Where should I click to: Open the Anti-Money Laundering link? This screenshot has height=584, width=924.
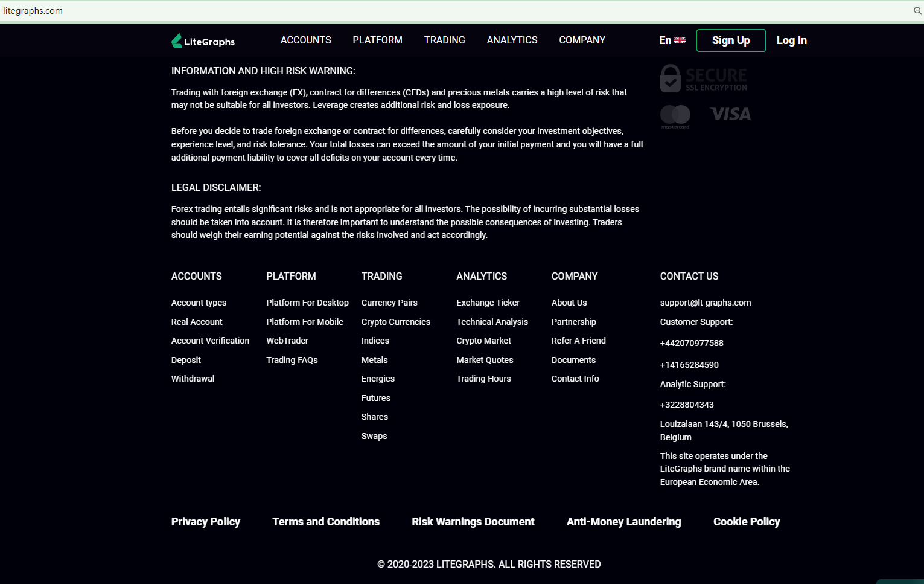coord(623,522)
